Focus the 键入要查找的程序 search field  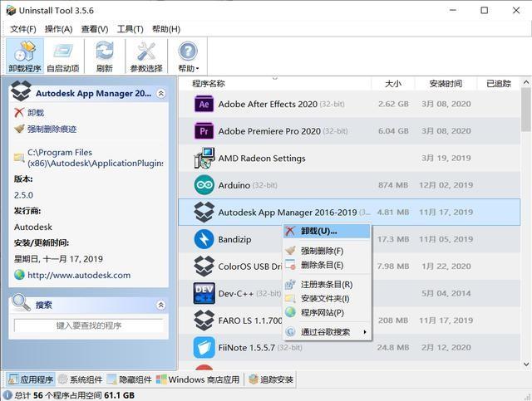89,325
